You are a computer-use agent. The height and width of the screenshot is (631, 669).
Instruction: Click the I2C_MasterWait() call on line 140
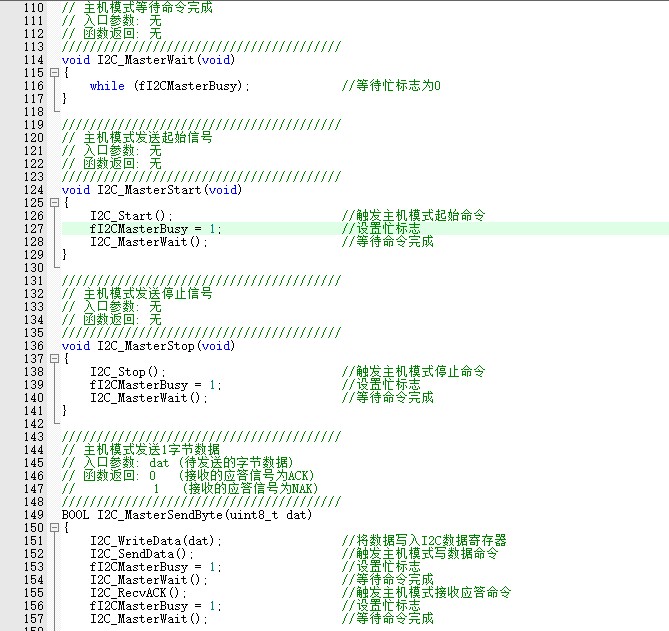click(x=148, y=398)
